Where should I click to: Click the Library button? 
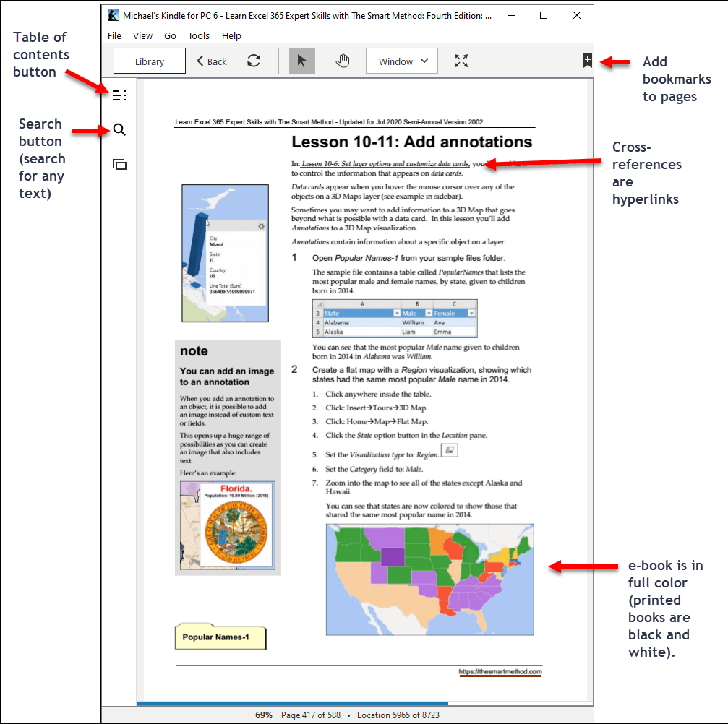(150, 61)
